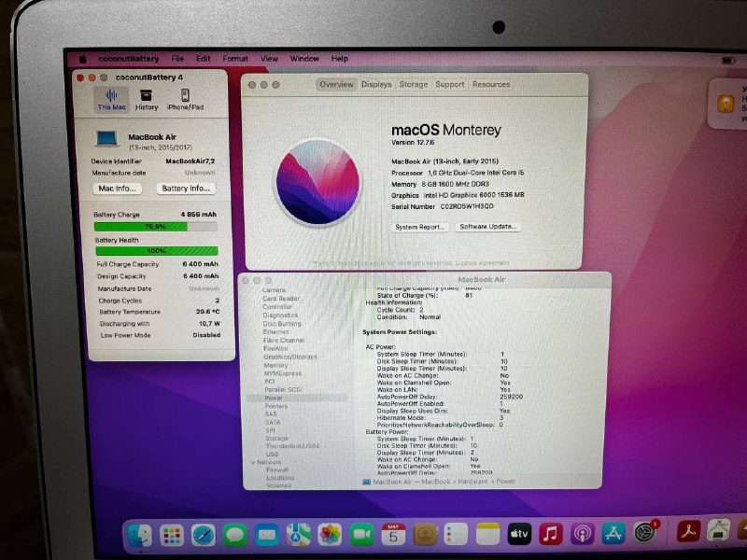Switch to the Displays tab
Image resolution: width=747 pixels, height=560 pixels.
pos(375,83)
